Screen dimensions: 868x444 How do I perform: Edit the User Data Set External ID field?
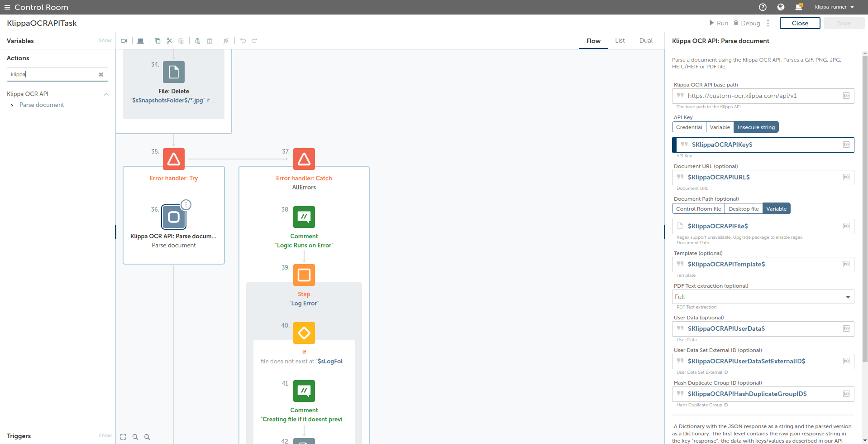point(763,362)
